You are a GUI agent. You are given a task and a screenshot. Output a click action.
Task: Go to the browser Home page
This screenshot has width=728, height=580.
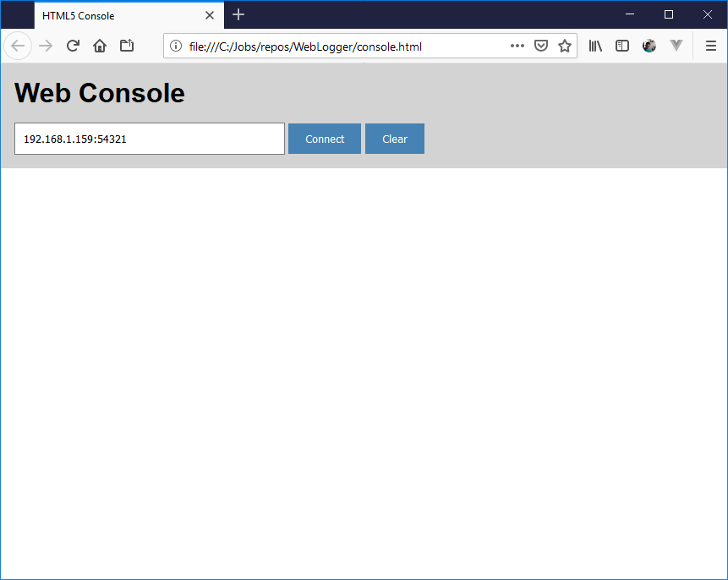100,47
